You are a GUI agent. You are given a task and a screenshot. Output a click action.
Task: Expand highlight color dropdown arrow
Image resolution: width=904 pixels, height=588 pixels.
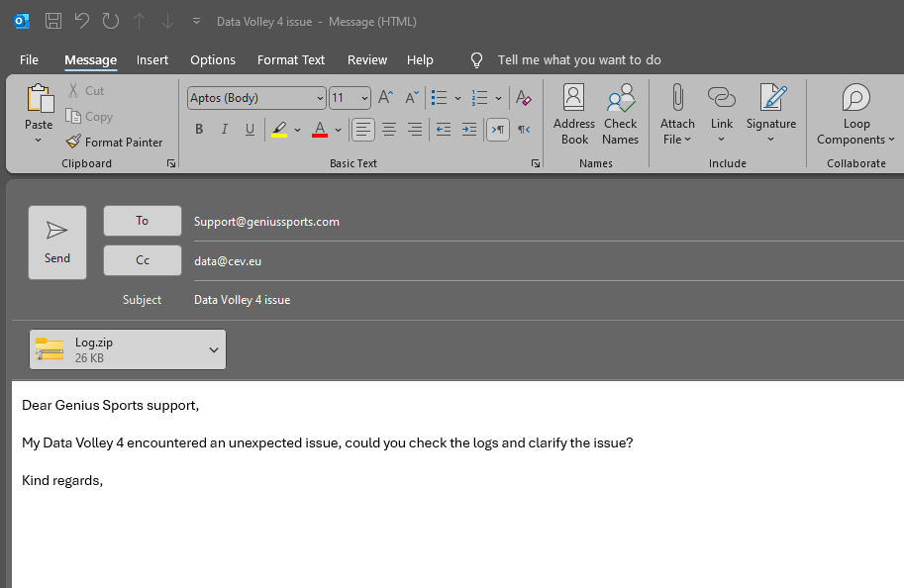297,130
